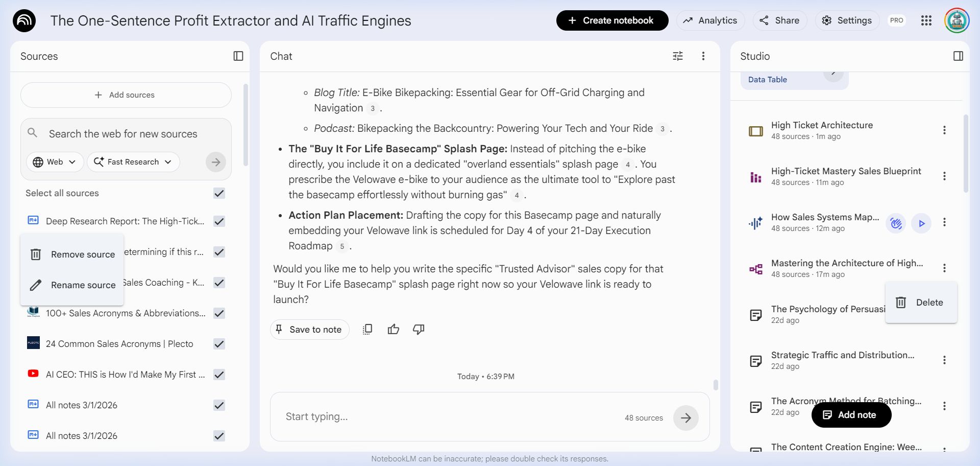
Task: Open more options for High Ticket Architecture
Action: pos(944,130)
